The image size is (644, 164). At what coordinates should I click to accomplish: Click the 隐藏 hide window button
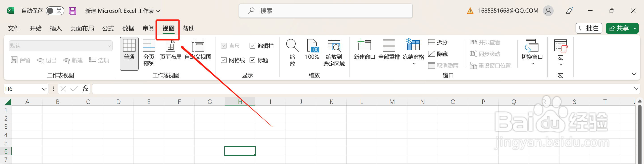438,54
